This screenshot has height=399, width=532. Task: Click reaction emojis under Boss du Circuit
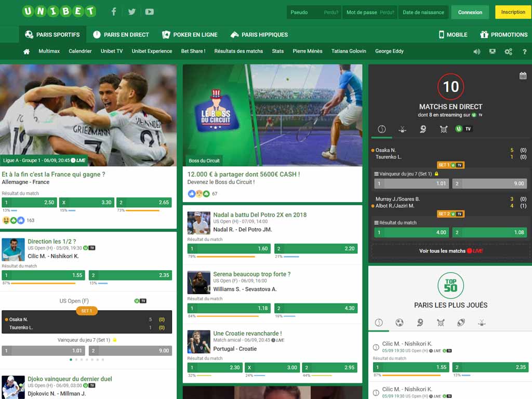click(199, 194)
